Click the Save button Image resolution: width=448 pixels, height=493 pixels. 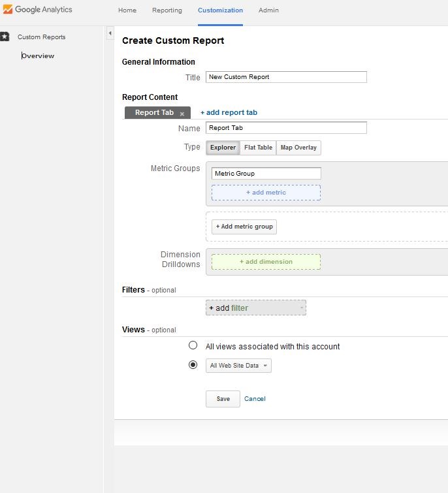coord(223,399)
